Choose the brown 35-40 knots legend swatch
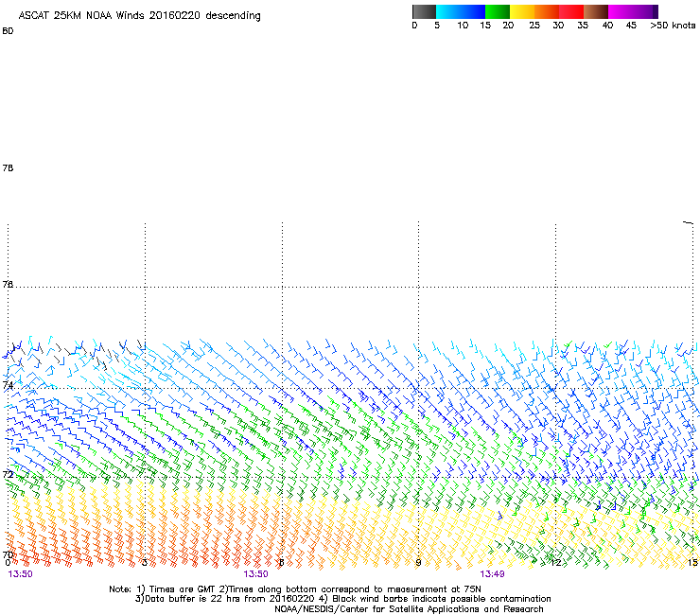The width and height of the screenshot is (700, 615). (x=596, y=11)
